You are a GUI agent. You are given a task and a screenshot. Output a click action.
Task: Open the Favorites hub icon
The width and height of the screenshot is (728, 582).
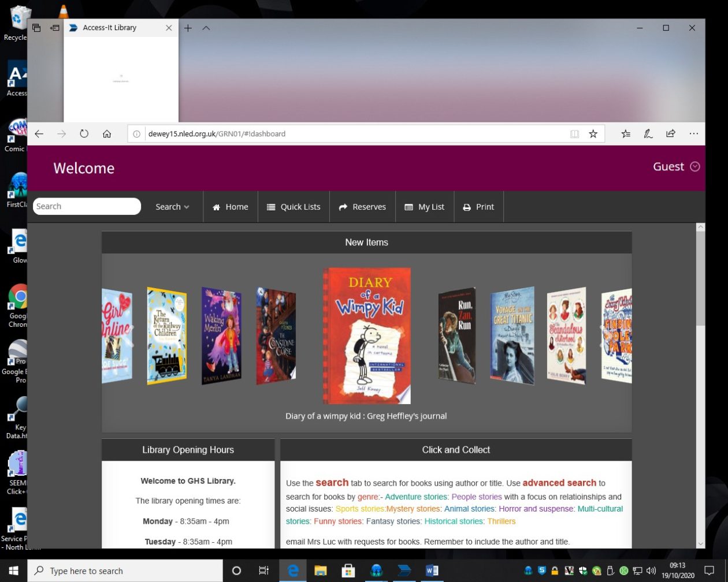(626, 133)
